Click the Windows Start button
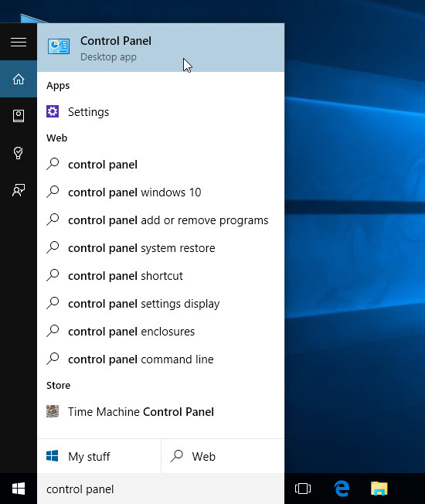 tap(19, 489)
